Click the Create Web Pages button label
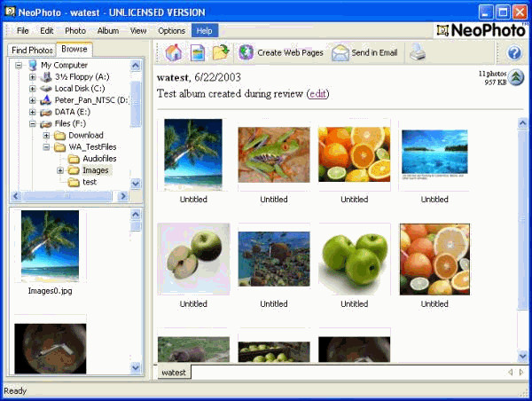This screenshot has height=401, width=532. coord(291,52)
